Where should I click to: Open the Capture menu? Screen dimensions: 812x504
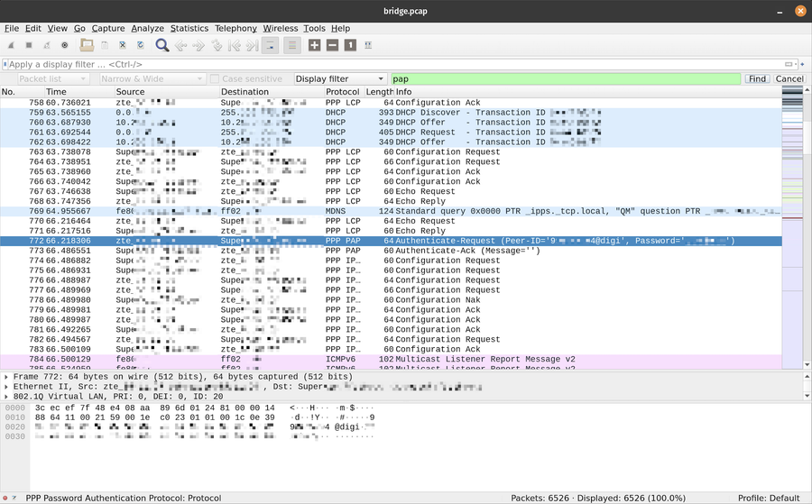[x=108, y=29]
